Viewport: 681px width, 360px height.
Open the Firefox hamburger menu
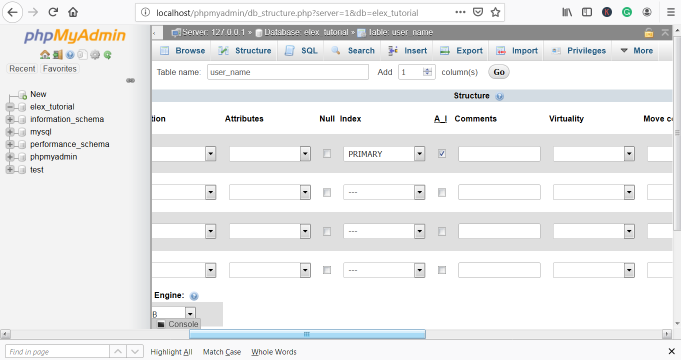click(671, 12)
